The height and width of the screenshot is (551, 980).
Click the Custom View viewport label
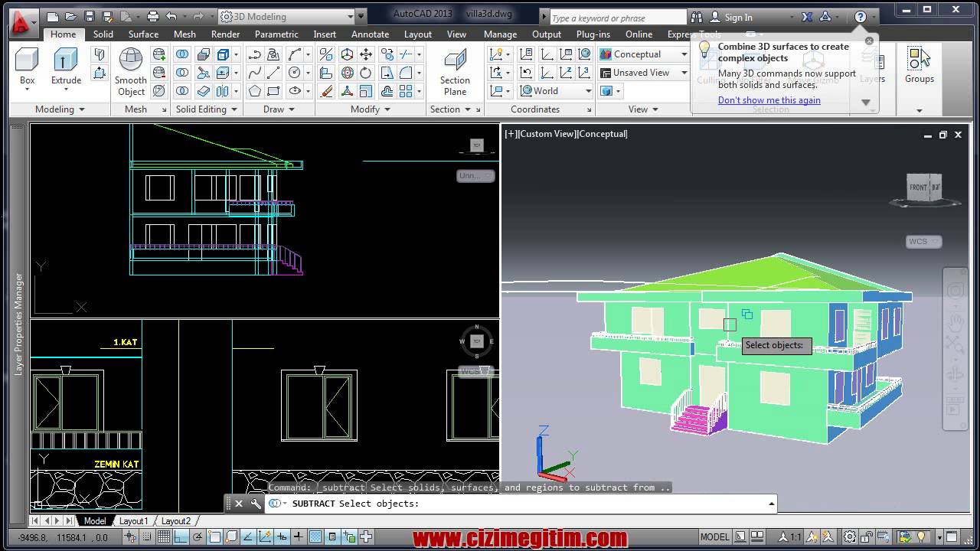coord(547,134)
